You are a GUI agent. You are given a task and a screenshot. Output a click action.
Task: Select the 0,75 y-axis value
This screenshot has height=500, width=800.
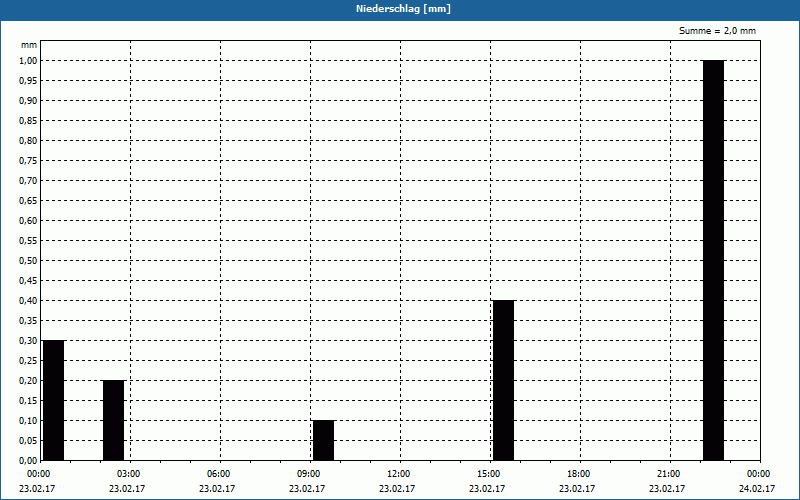[28, 161]
